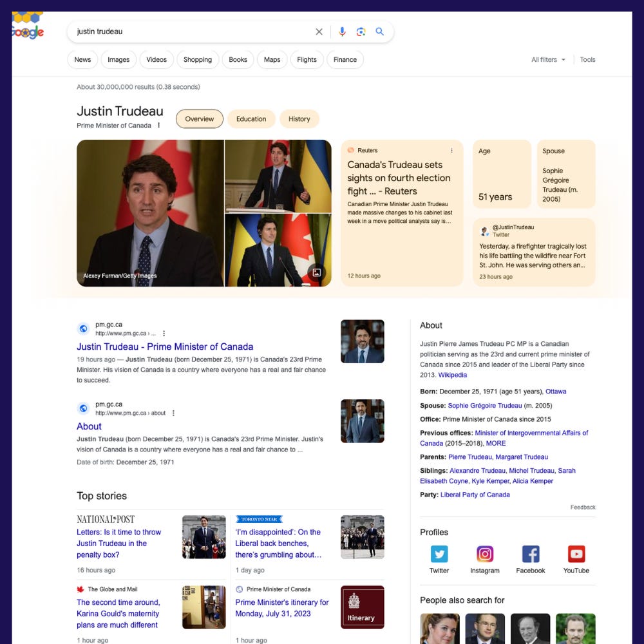The height and width of the screenshot is (644, 644).
Task: Open Google Lens image search icon
Action: coord(361,32)
